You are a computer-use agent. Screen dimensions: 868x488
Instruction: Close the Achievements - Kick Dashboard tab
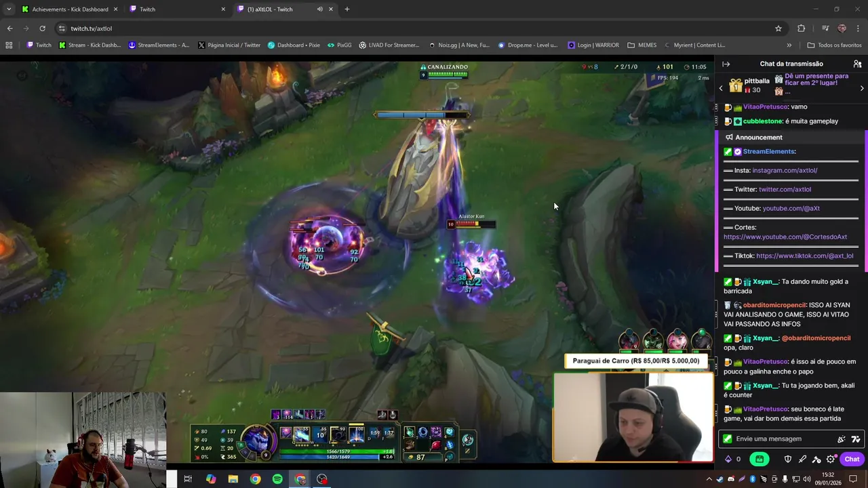click(115, 9)
